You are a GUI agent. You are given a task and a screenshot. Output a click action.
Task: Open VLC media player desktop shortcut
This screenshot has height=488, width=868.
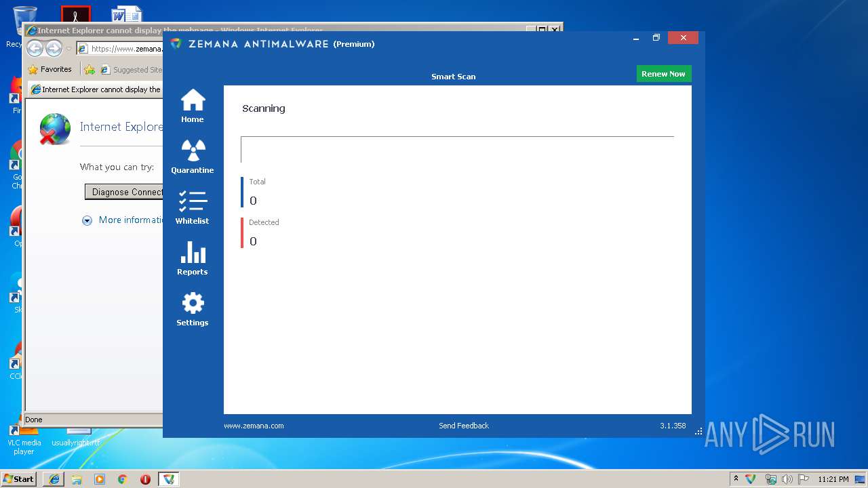[x=24, y=441]
